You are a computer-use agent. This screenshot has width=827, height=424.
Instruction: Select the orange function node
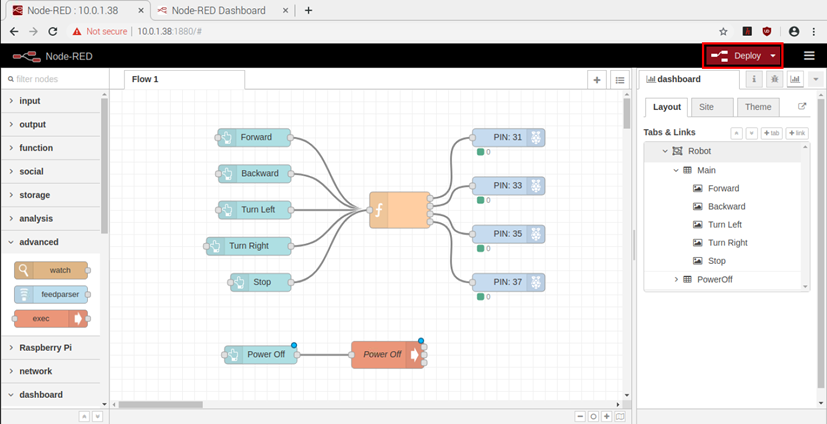click(x=400, y=210)
